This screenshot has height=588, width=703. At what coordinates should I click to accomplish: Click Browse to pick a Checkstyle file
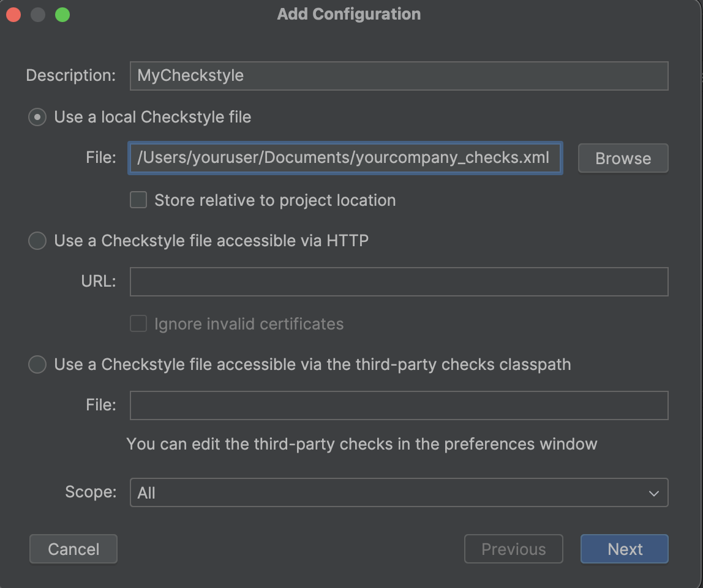pos(623,158)
